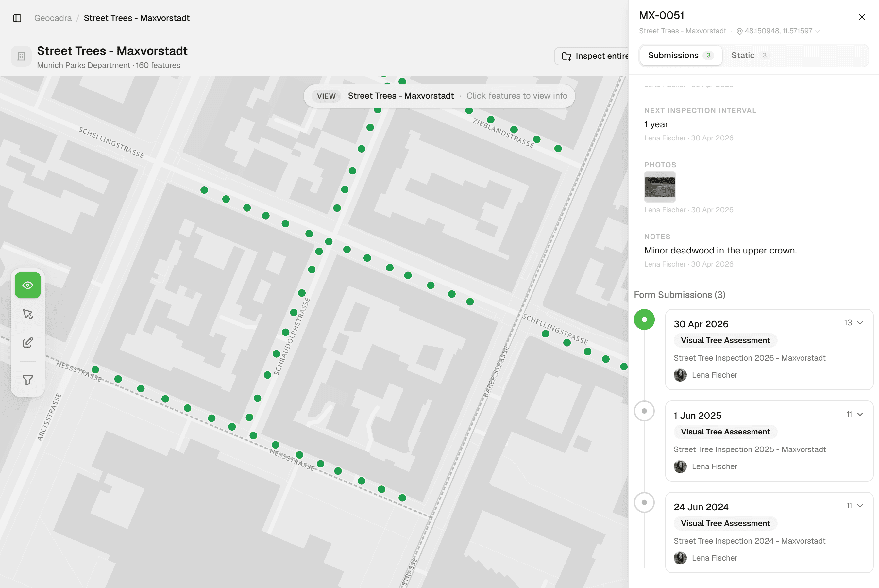Choose the cursor select features tool
The height and width of the screenshot is (588, 879).
click(x=28, y=314)
